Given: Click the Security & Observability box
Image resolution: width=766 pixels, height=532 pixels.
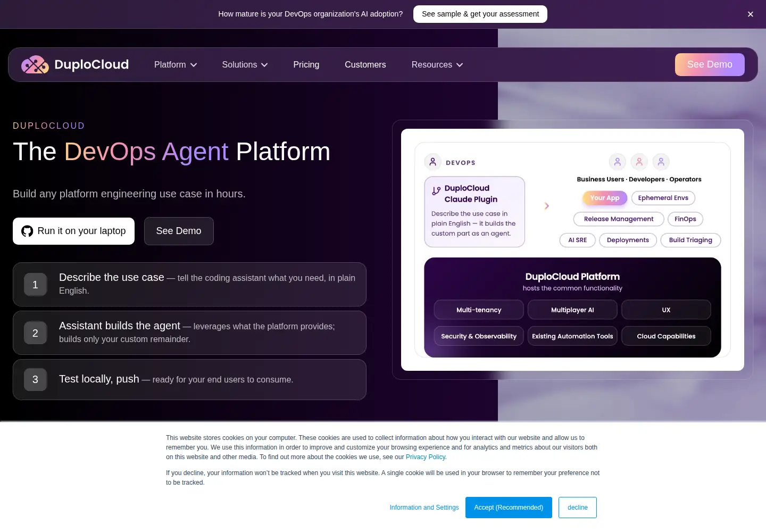Looking at the screenshot, I should (x=479, y=336).
